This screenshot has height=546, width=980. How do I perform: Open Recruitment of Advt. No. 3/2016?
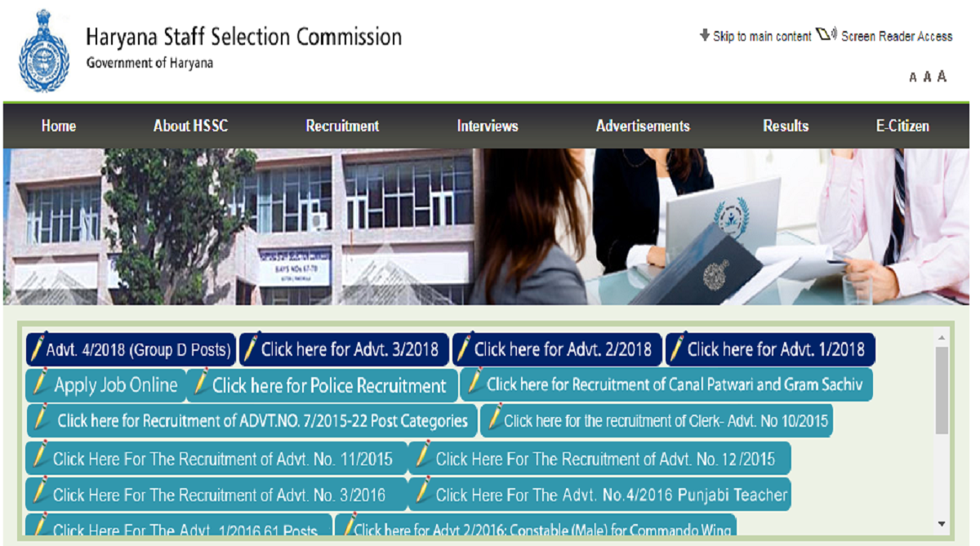[216, 494]
